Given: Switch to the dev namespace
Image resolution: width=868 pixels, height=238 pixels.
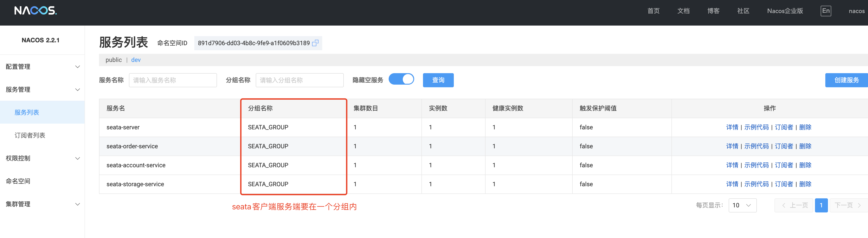Looking at the screenshot, I should pyautogui.click(x=136, y=60).
